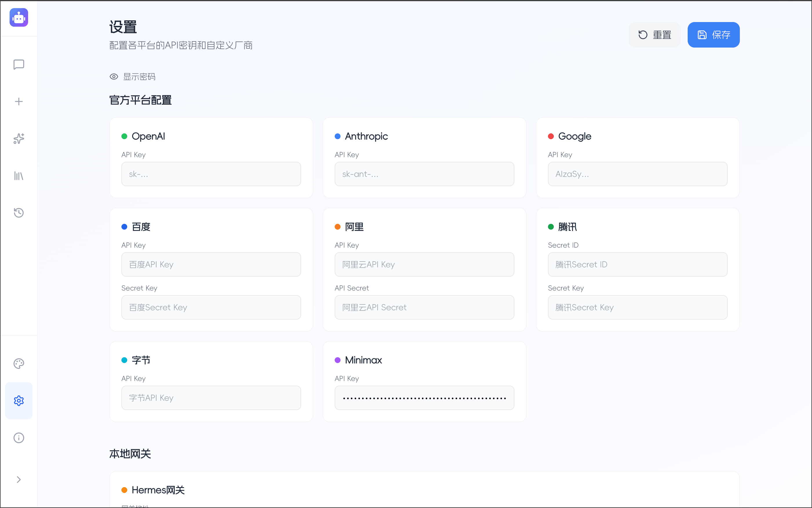
Task: Click the Minimax masked API Key field
Action: click(x=425, y=398)
